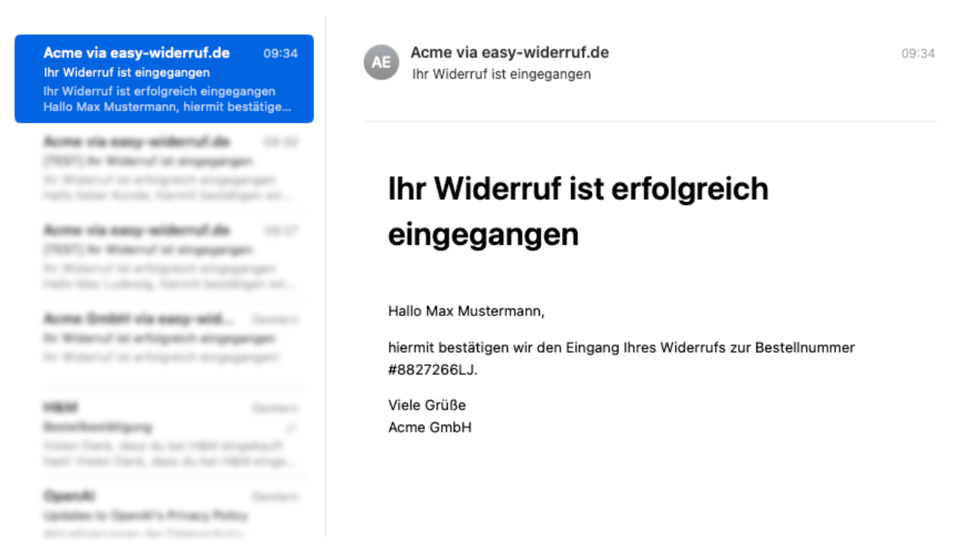This screenshot has height=551, width=980.
Task: Open the Acme GmbH email from Gestern
Action: tap(164, 337)
